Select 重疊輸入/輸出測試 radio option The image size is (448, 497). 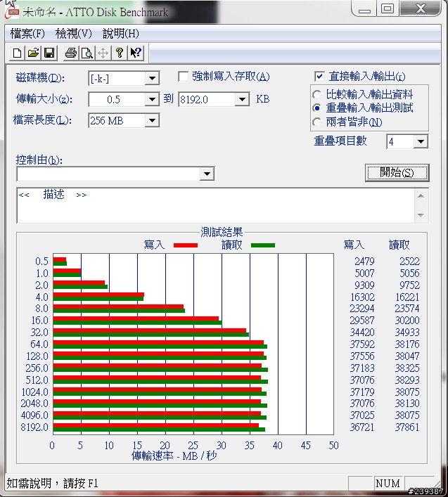(316, 108)
